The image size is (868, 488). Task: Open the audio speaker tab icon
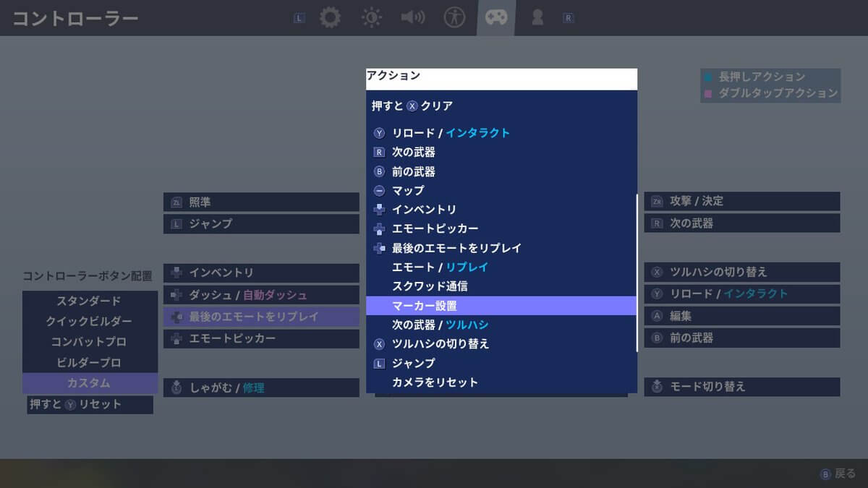412,17
